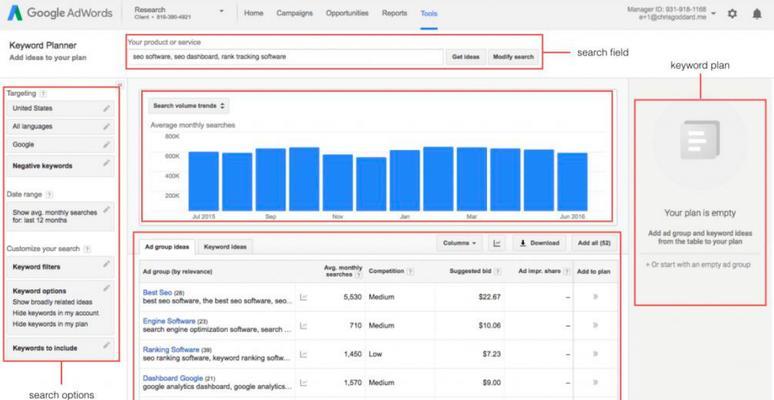Edit the Google network targeting pencil
The height and width of the screenshot is (400, 774).
pyautogui.click(x=106, y=145)
